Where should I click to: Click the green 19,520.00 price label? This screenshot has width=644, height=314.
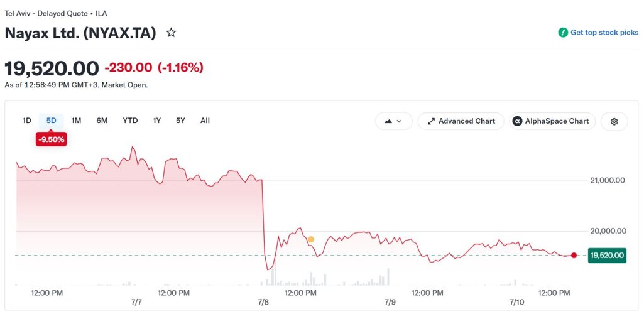[607, 256]
